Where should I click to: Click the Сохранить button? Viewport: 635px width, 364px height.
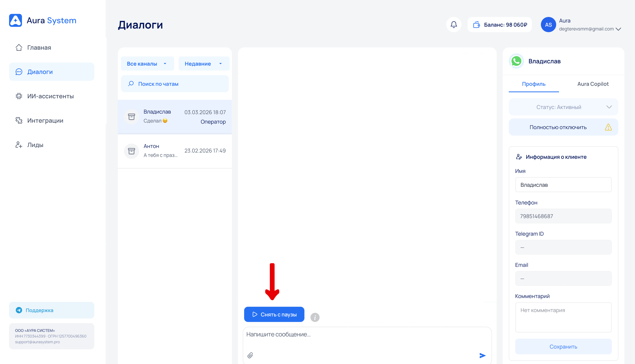563,346
